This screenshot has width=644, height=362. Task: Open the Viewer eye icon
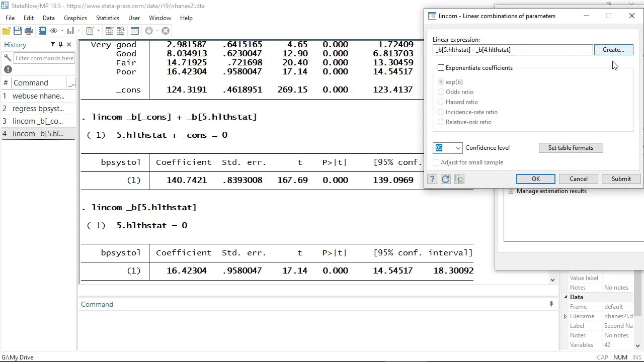54,31
